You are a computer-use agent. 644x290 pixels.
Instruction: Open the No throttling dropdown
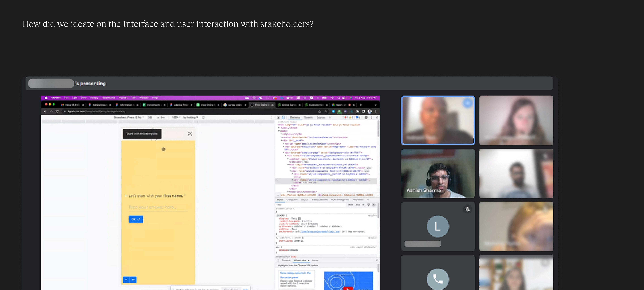(x=190, y=117)
